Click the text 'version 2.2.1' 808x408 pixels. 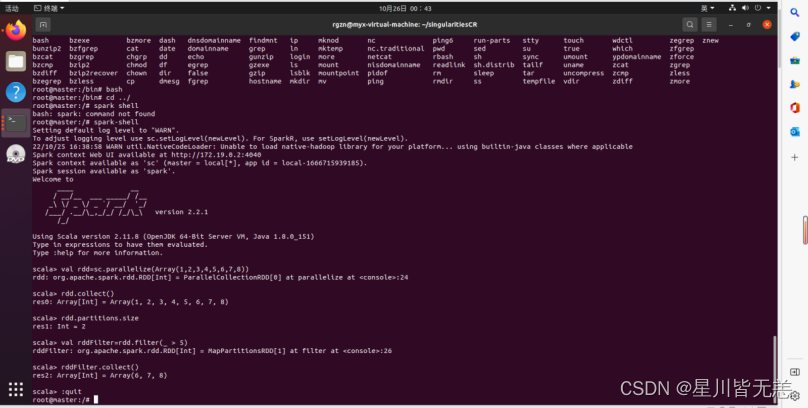(181, 212)
